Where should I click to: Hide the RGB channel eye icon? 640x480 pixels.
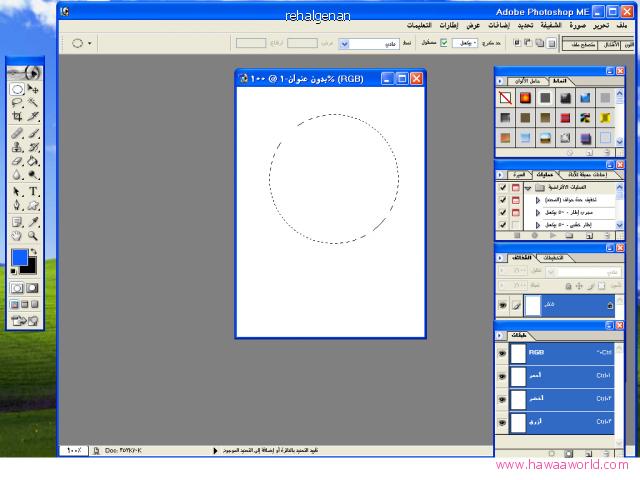502,353
